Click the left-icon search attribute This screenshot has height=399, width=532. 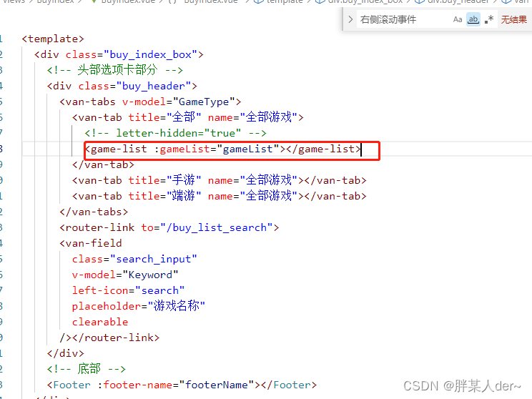(128, 290)
